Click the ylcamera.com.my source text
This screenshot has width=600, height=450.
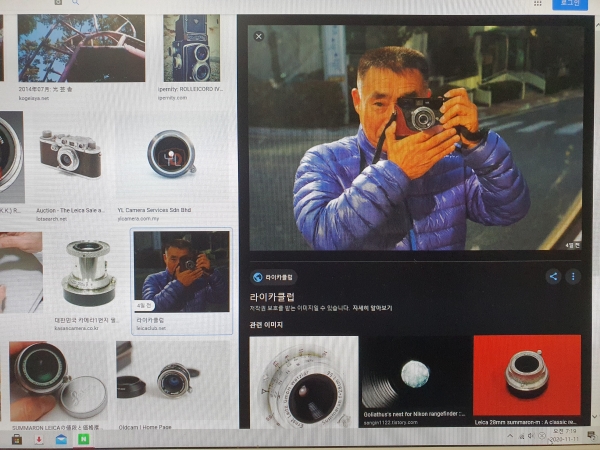pyautogui.click(x=138, y=219)
